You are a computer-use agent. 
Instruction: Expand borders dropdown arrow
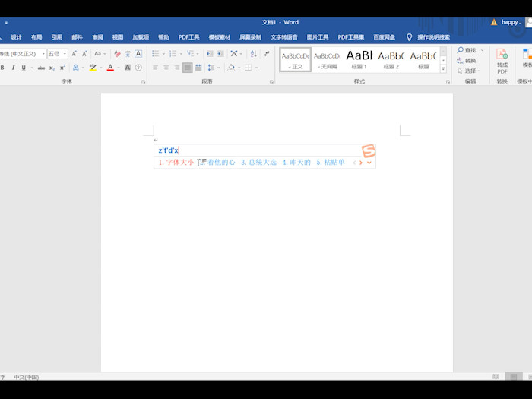click(257, 68)
